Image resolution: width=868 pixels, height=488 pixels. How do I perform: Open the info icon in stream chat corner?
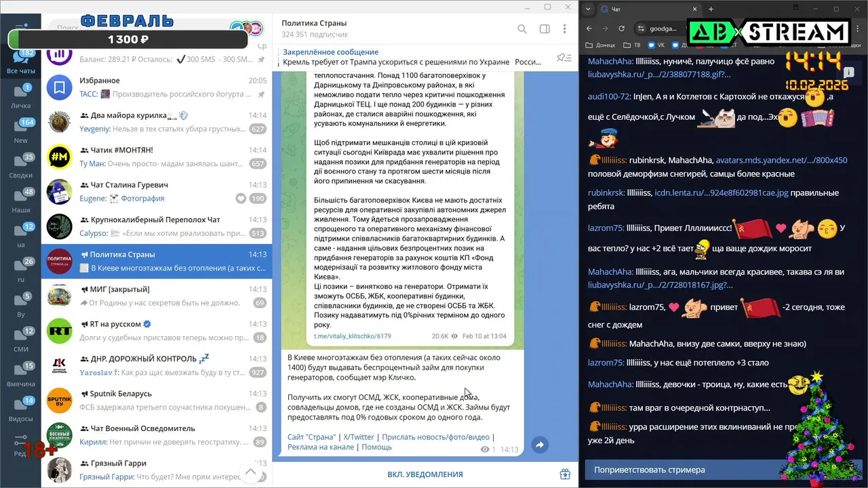coord(848,71)
